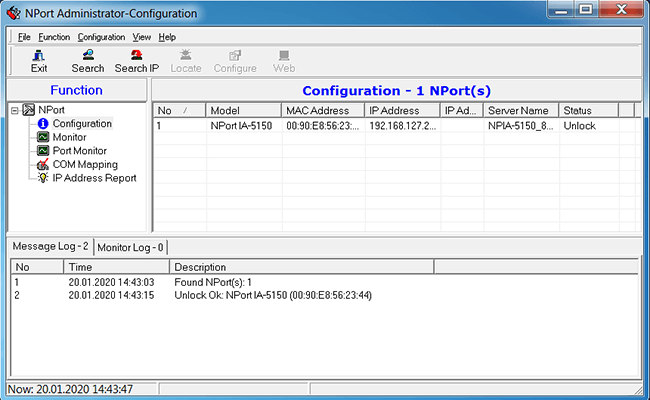This screenshot has width=650, height=400.
Task: Click the 00:90:E8:56:23 MAC address cell
Action: [323, 126]
